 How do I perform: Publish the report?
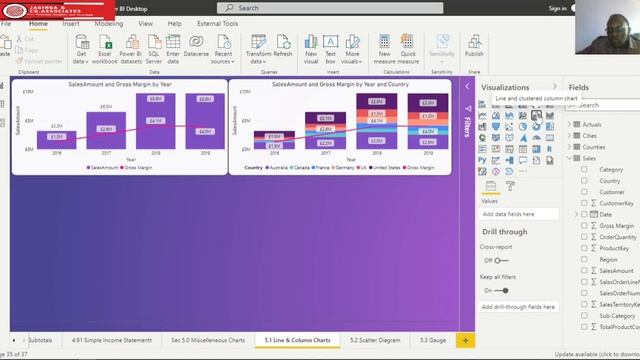point(474,46)
